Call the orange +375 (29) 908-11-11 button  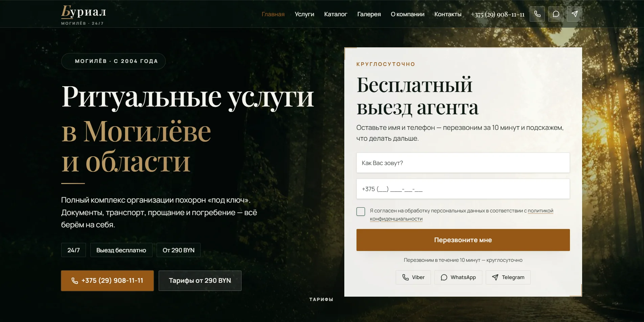[x=107, y=280]
